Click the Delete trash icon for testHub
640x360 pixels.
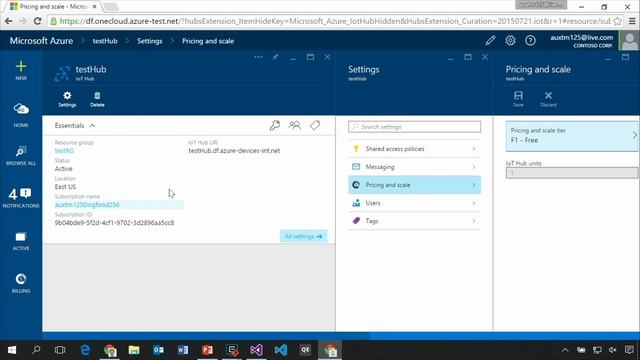point(97,99)
